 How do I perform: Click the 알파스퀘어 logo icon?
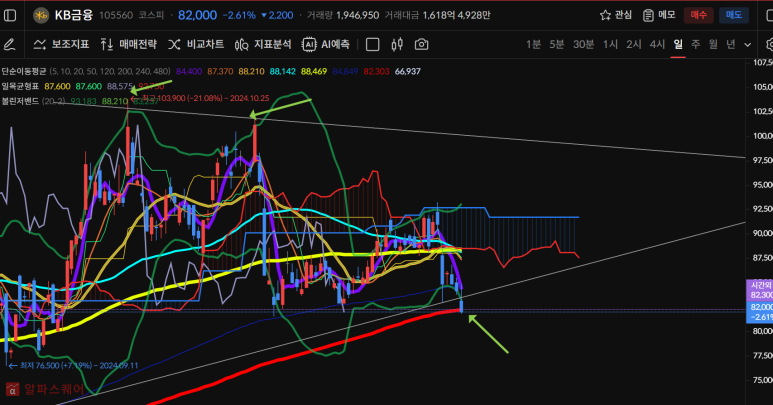click(12, 389)
